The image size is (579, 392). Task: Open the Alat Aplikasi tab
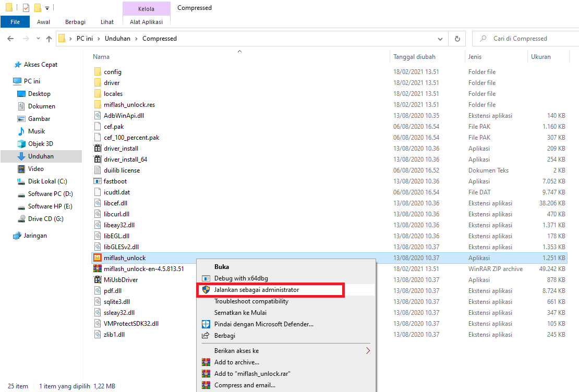146,22
